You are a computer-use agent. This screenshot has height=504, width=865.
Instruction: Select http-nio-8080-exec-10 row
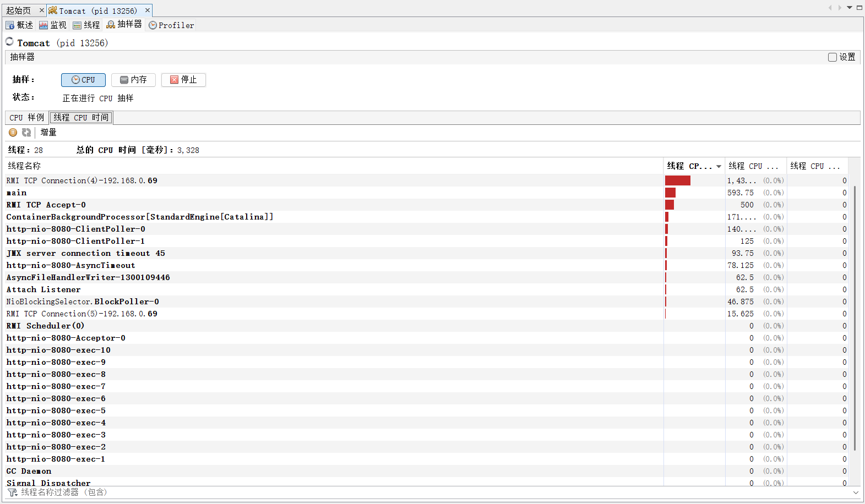tap(427, 350)
